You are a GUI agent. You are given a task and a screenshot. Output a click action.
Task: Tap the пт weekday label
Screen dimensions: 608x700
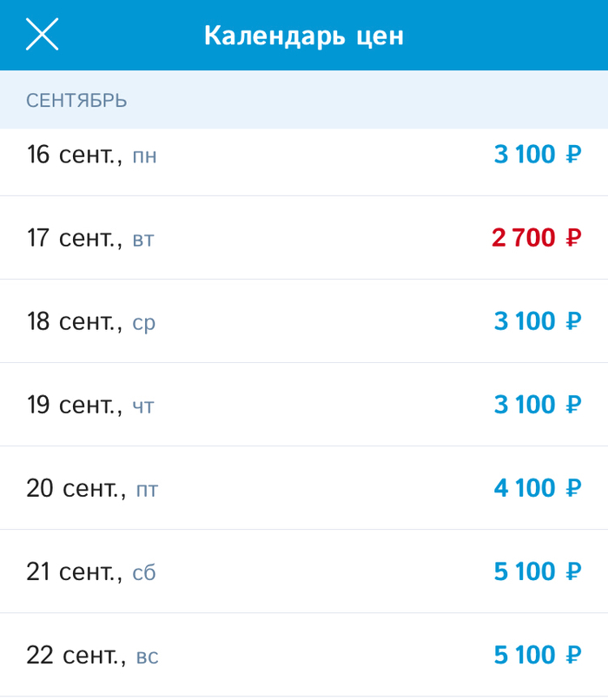click(147, 491)
